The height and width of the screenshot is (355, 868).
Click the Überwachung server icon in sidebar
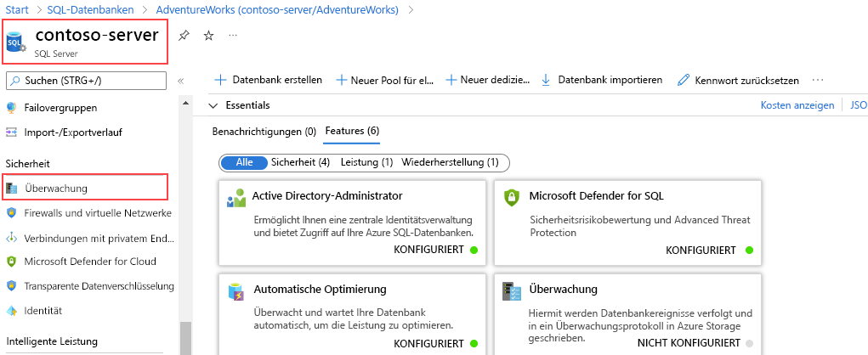point(12,189)
